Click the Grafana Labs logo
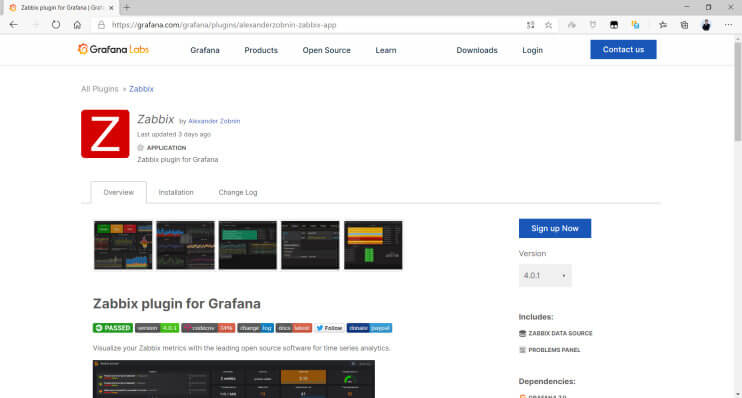 113,49
